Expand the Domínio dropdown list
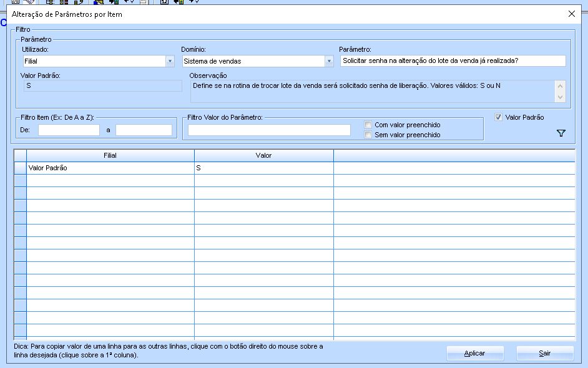 click(x=329, y=61)
